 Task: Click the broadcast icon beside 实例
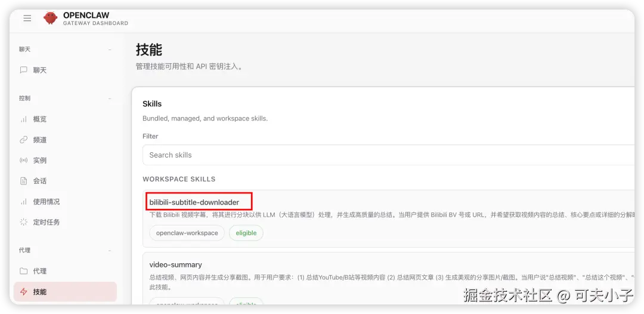[x=24, y=161]
